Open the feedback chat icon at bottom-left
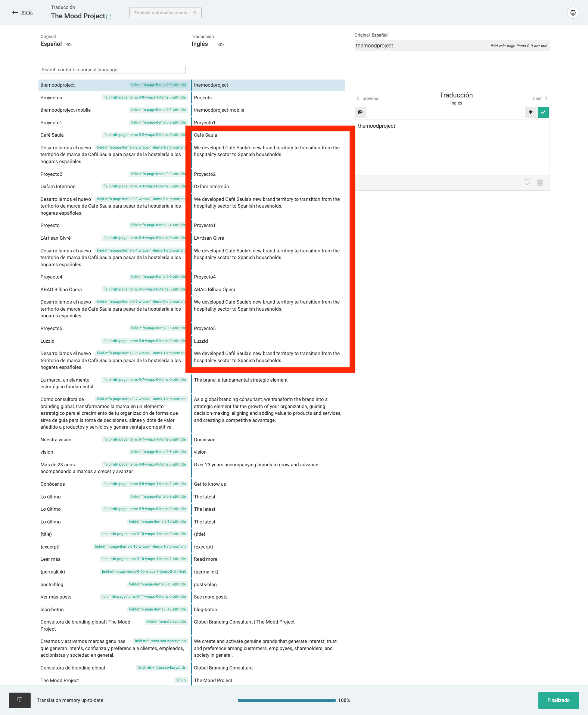Screen dimensions: 588x715 click(x=20, y=700)
